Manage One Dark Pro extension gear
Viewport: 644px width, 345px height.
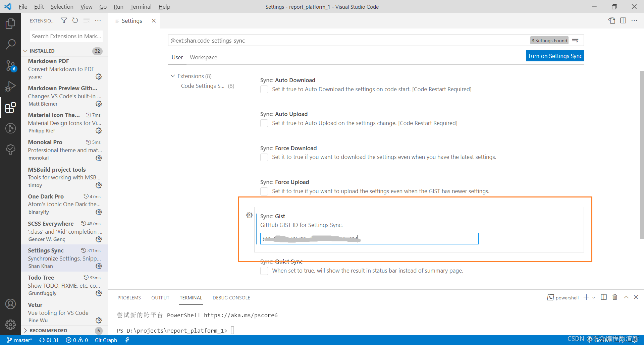coord(99,212)
